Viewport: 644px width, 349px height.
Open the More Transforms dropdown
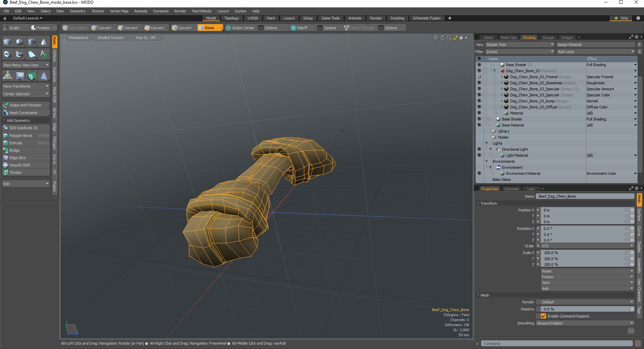pyautogui.click(x=26, y=86)
